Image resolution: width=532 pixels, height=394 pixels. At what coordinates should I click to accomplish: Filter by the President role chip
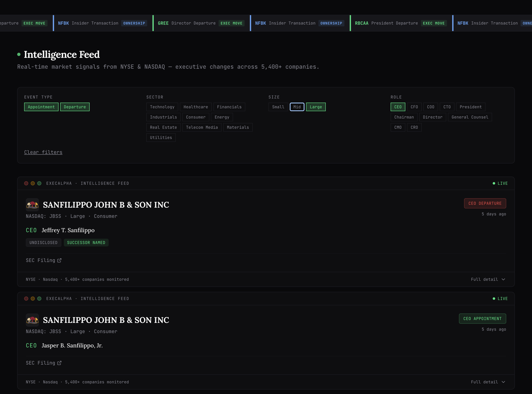[471, 107]
